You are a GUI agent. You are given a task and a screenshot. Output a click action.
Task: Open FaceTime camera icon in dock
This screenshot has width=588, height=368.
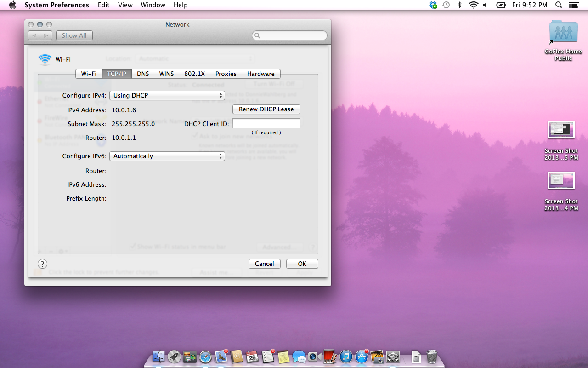coord(315,356)
